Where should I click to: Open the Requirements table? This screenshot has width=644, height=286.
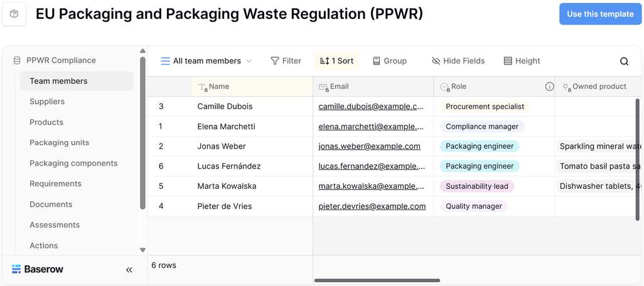55,184
